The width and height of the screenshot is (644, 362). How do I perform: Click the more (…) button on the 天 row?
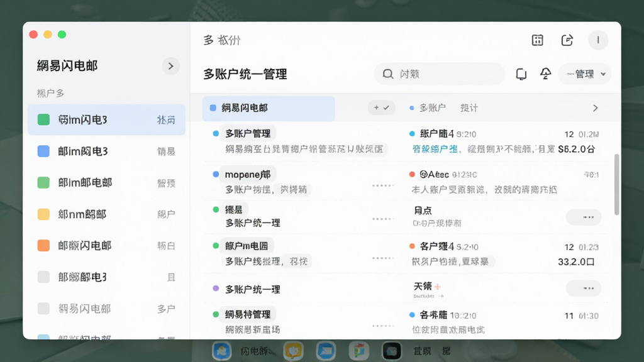pyautogui.click(x=583, y=288)
